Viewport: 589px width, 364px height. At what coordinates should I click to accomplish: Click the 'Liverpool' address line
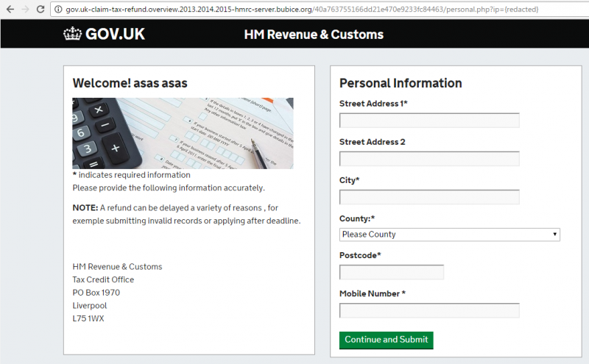(90, 305)
